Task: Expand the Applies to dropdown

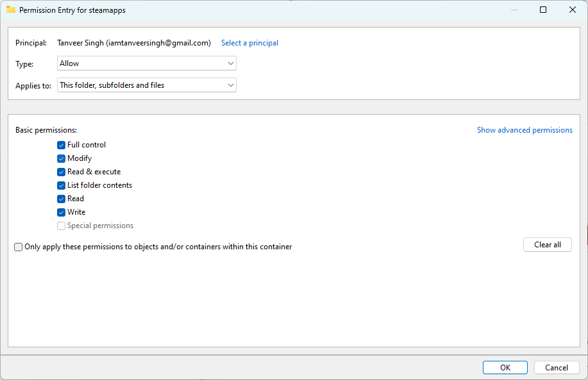Action: coord(147,85)
